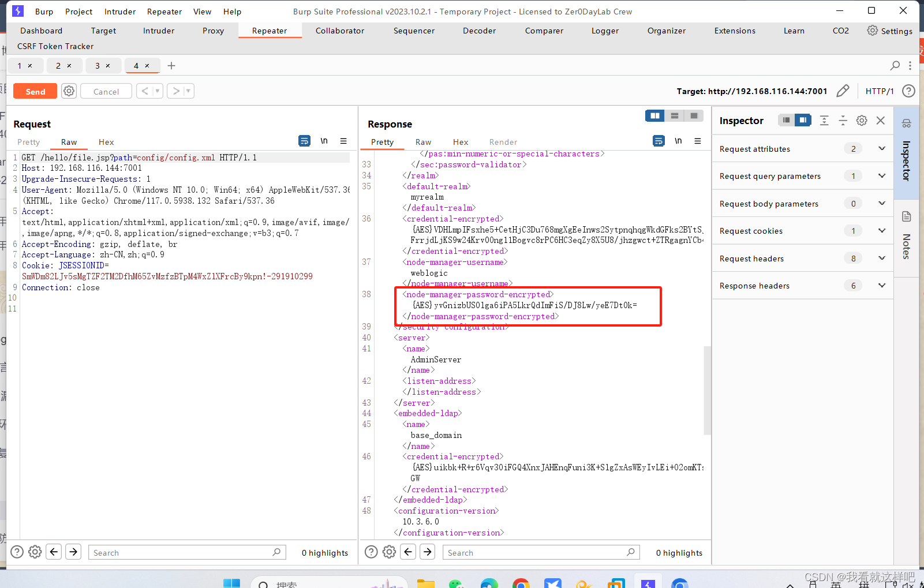The image size is (924, 588).
Task: Open the Inspector side tab
Action: click(x=907, y=152)
